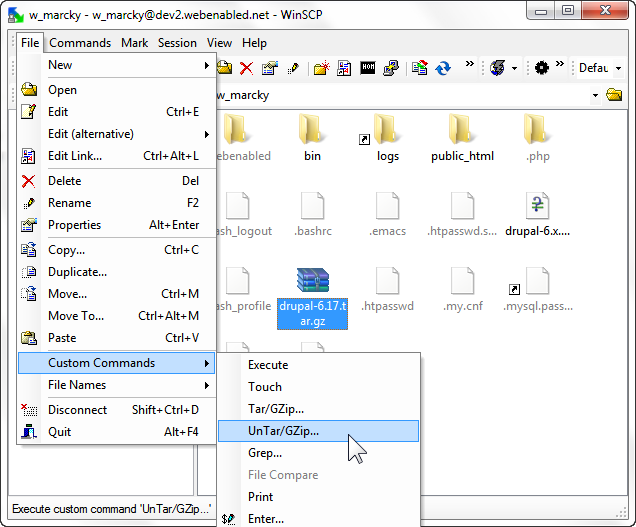Choose UnTar/GZip... custom command
Image resolution: width=636 pixels, height=527 pixels.
(318, 431)
